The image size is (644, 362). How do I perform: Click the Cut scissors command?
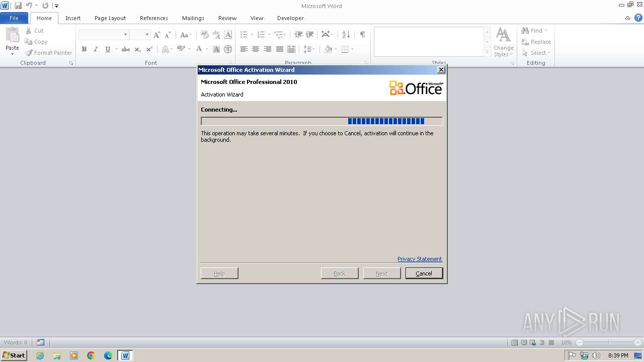point(35,31)
